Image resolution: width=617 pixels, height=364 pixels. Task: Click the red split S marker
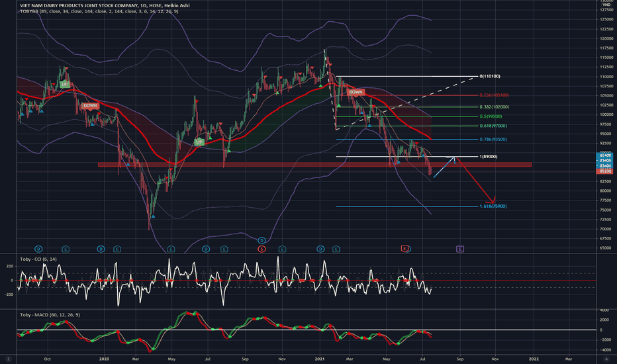[261, 249]
